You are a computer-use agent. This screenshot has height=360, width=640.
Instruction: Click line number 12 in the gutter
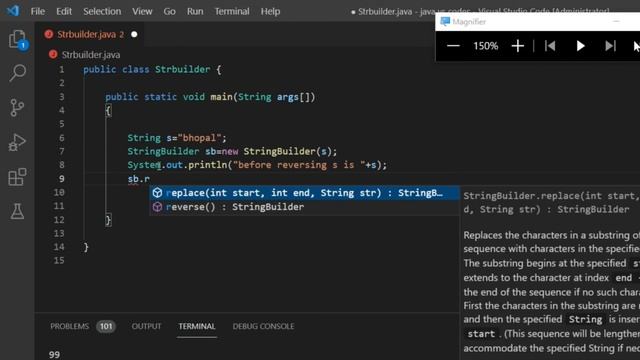point(60,220)
